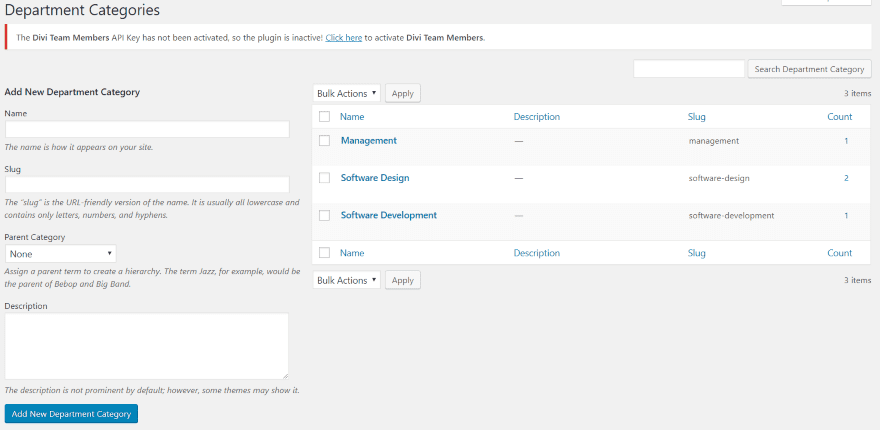Click the top Apply button

click(x=402, y=93)
